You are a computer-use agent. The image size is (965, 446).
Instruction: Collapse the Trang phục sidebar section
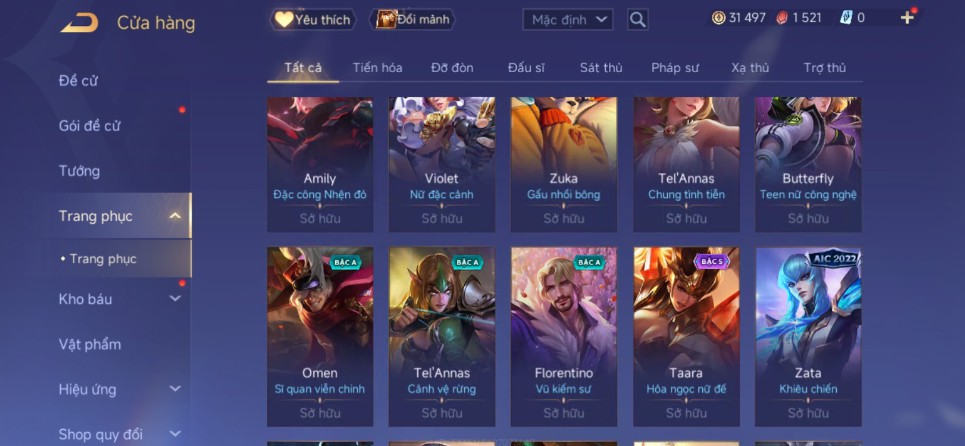(x=175, y=216)
